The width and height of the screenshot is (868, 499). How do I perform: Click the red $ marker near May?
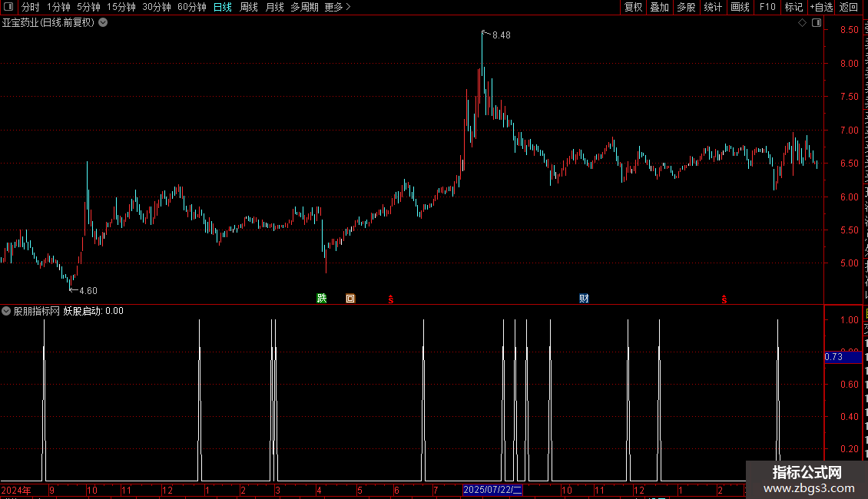[391, 299]
